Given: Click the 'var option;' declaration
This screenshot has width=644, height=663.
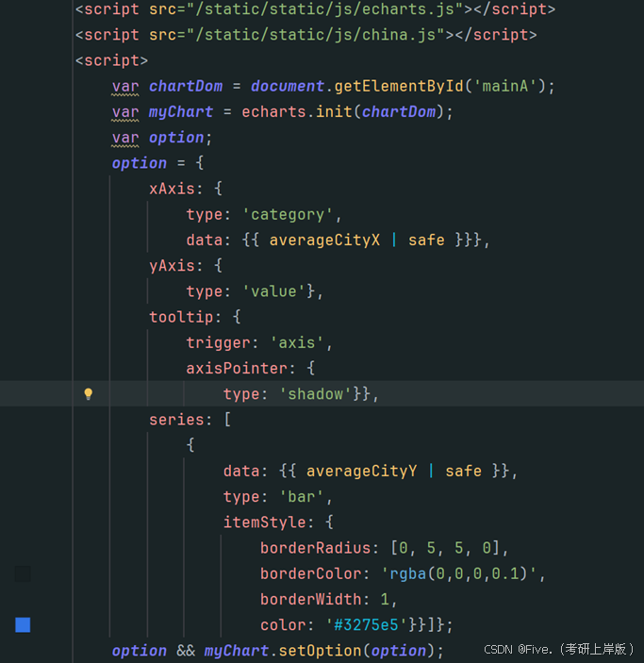Looking at the screenshot, I should (161, 138).
